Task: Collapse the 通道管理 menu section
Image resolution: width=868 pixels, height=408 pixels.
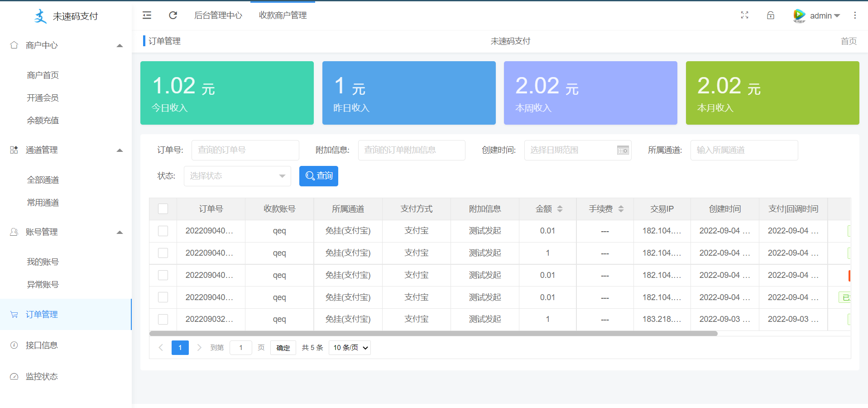Action: pyautogui.click(x=120, y=150)
